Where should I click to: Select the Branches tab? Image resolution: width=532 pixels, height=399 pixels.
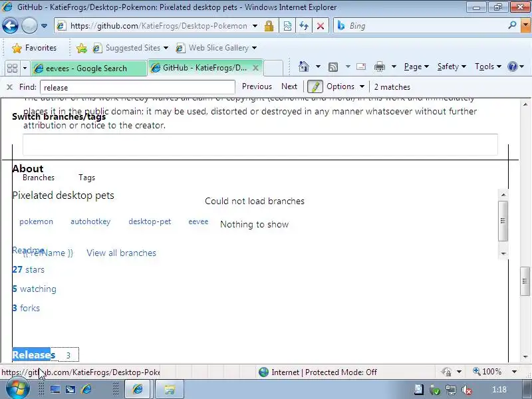tap(39, 178)
